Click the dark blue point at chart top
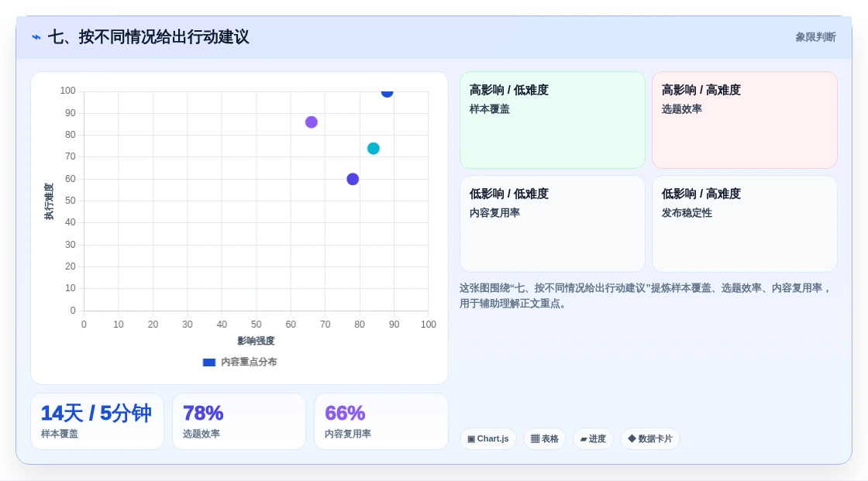868x481 pixels. (387, 92)
